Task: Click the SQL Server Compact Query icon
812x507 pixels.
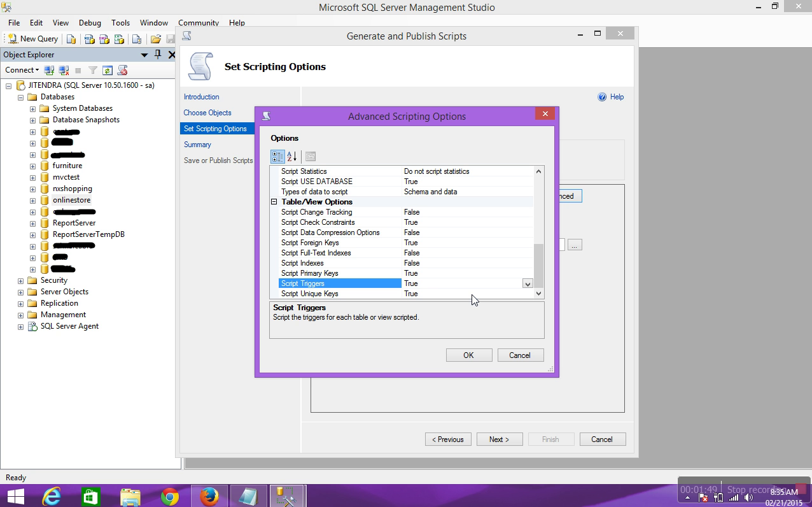Action: 136,39
